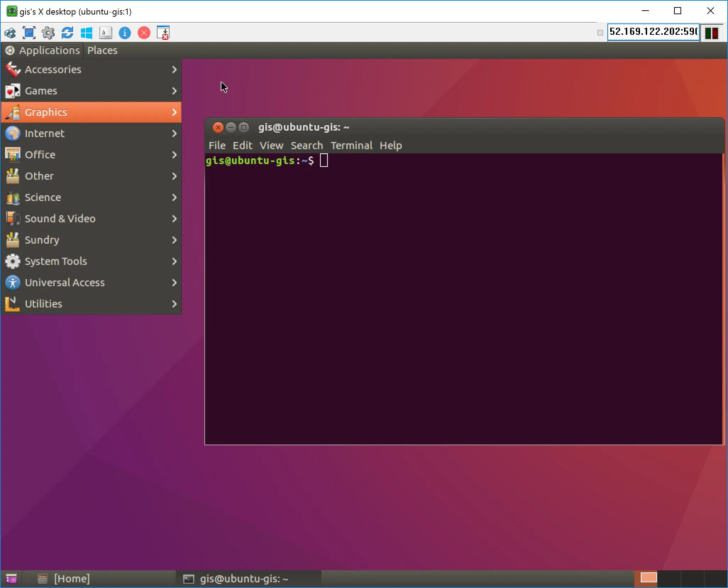Click the show desktop icon in bottom panel
The width and height of the screenshot is (728, 588).
[x=11, y=579]
